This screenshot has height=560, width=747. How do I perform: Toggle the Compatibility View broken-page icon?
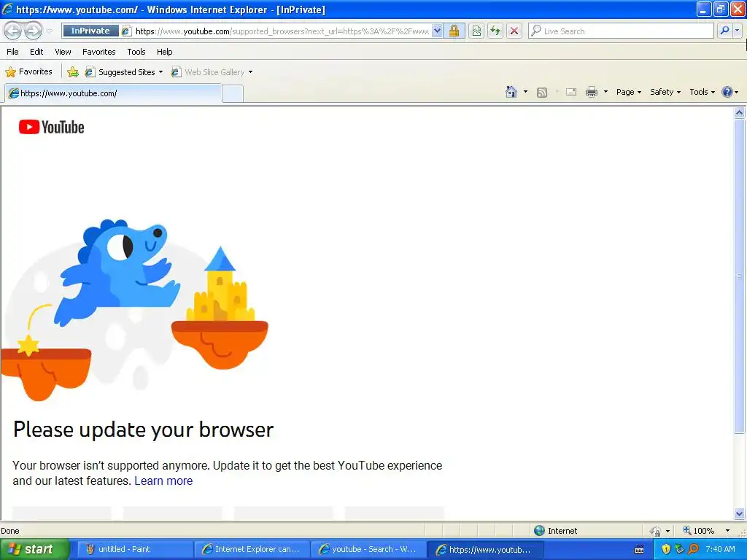tap(476, 31)
